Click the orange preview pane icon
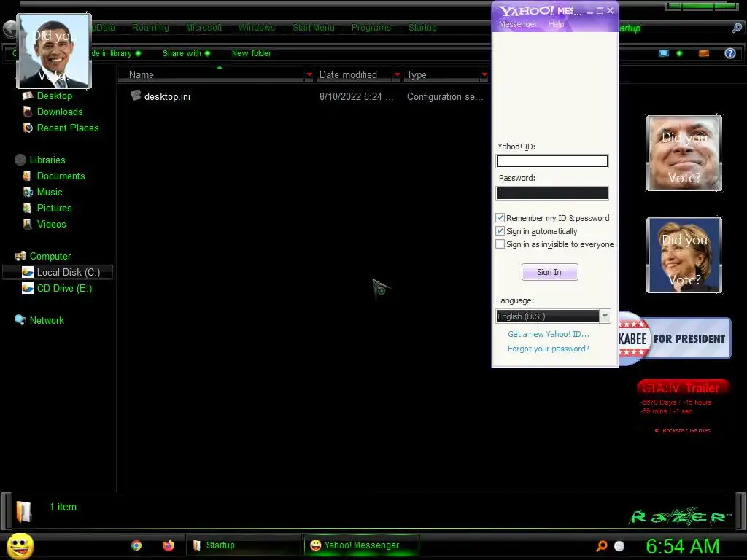This screenshot has height=560, width=747. pyautogui.click(x=704, y=53)
